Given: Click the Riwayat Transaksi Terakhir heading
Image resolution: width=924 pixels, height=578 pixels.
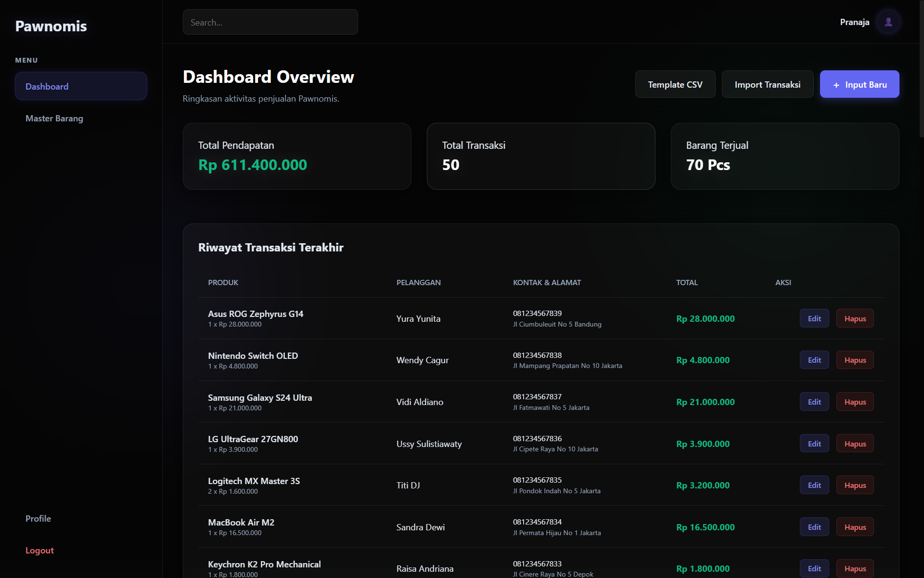Looking at the screenshot, I should pyautogui.click(x=270, y=248).
